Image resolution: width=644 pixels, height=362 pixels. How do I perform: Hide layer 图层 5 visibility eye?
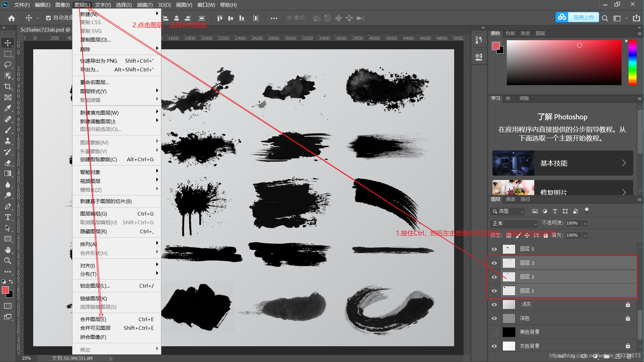tap(494, 249)
